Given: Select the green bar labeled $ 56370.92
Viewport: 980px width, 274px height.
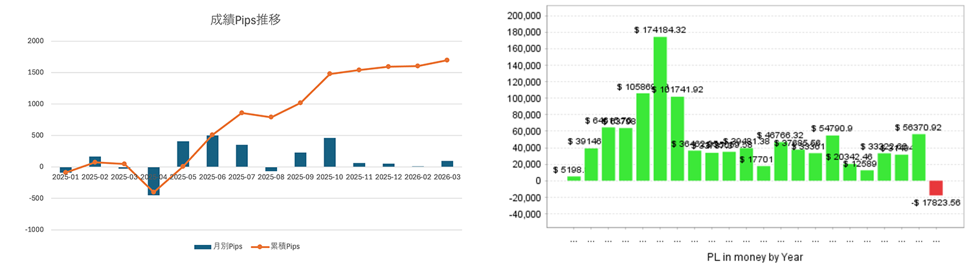Looking at the screenshot, I should [x=919, y=157].
